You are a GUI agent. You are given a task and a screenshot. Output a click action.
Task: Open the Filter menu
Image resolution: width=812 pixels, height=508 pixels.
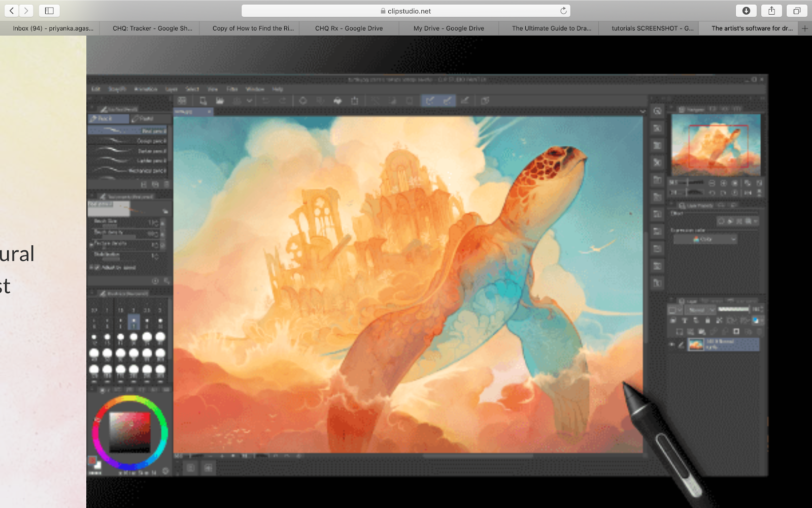click(x=232, y=89)
